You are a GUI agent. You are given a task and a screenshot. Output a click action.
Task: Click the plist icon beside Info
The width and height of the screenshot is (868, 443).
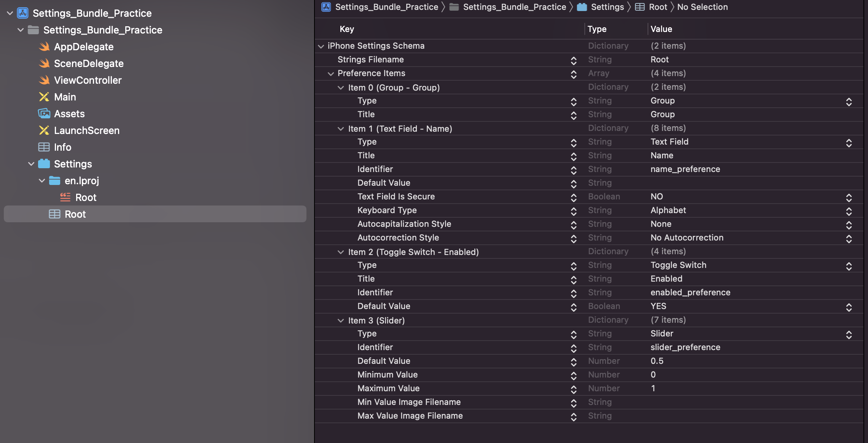tap(44, 147)
